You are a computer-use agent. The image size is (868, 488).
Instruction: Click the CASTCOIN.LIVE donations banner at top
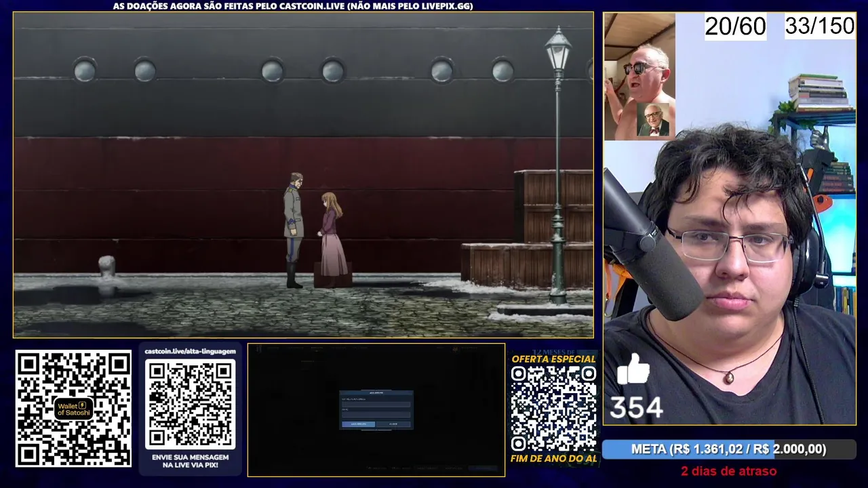pos(293,5)
